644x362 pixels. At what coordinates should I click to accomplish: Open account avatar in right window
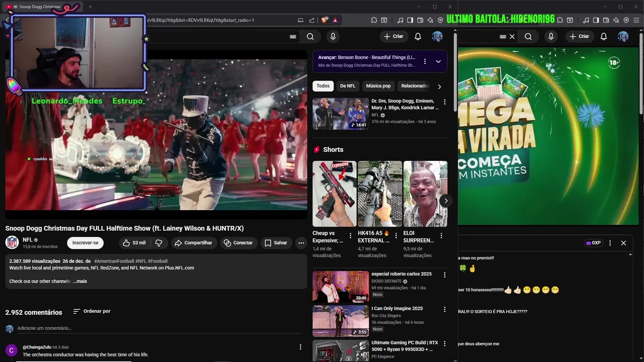(x=623, y=36)
